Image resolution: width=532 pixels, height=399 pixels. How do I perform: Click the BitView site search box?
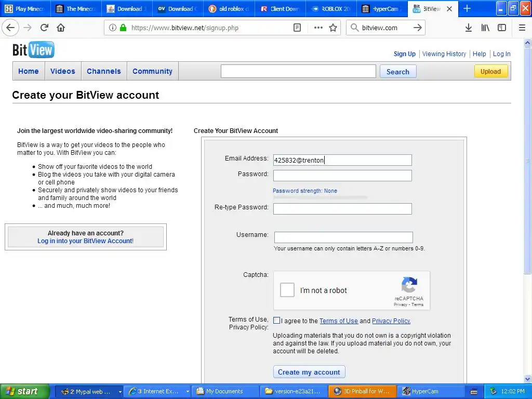[x=298, y=71]
